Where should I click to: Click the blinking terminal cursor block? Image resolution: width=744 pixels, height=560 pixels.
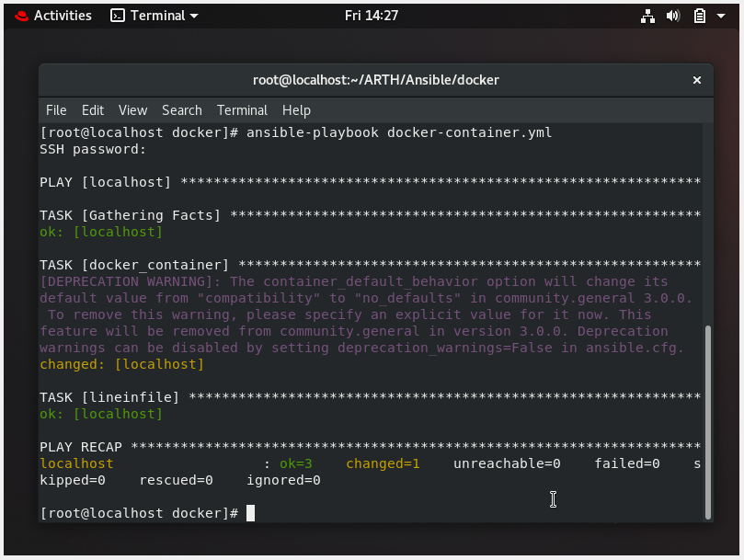click(250, 513)
